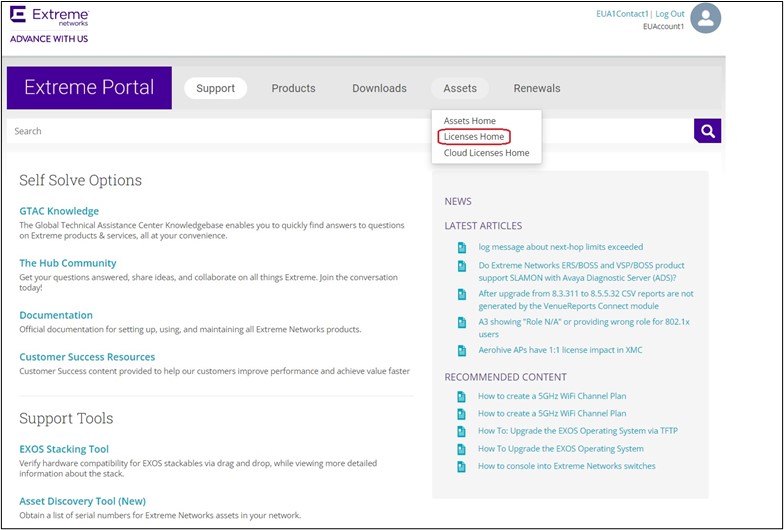Go to the Renewals tab

coord(537,88)
